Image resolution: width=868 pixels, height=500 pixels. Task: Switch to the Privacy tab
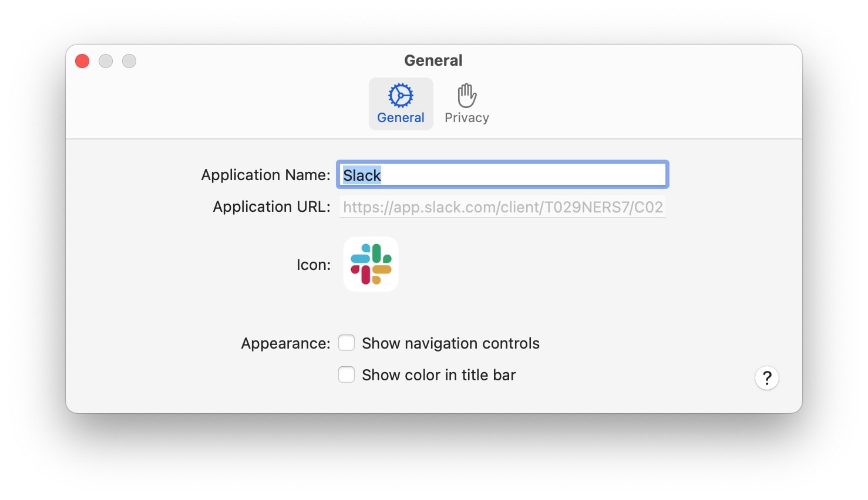pyautogui.click(x=467, y=104)
